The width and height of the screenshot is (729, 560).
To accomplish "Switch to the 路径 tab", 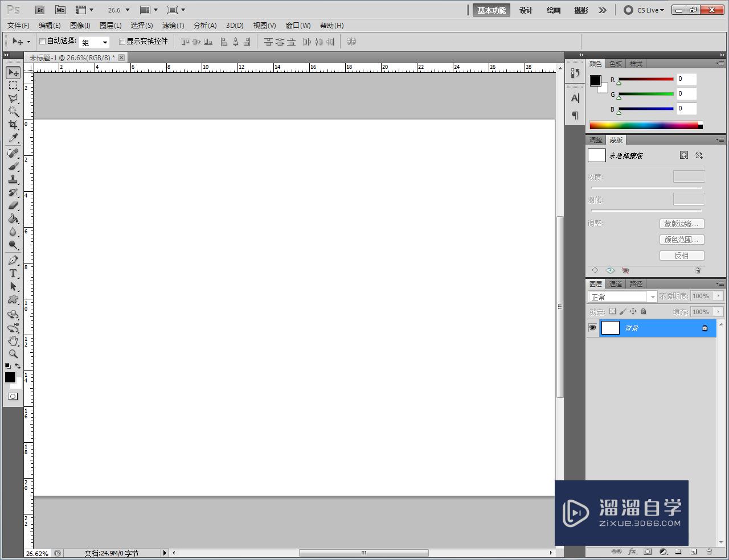I will click(x=636, y=284).
